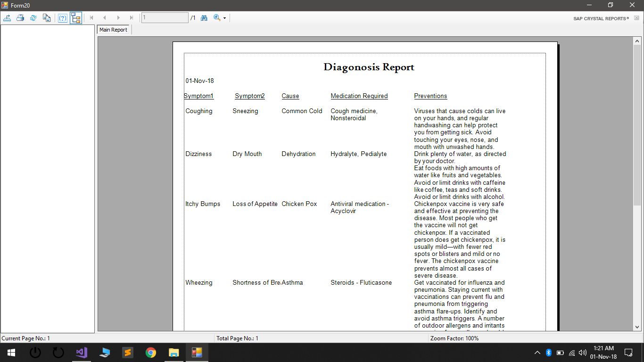Click the scrollbar up arrow

click(x=637, y=41)
